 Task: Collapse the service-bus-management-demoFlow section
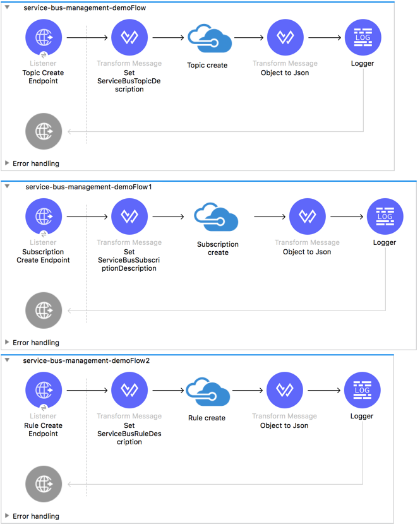point(8,8)
